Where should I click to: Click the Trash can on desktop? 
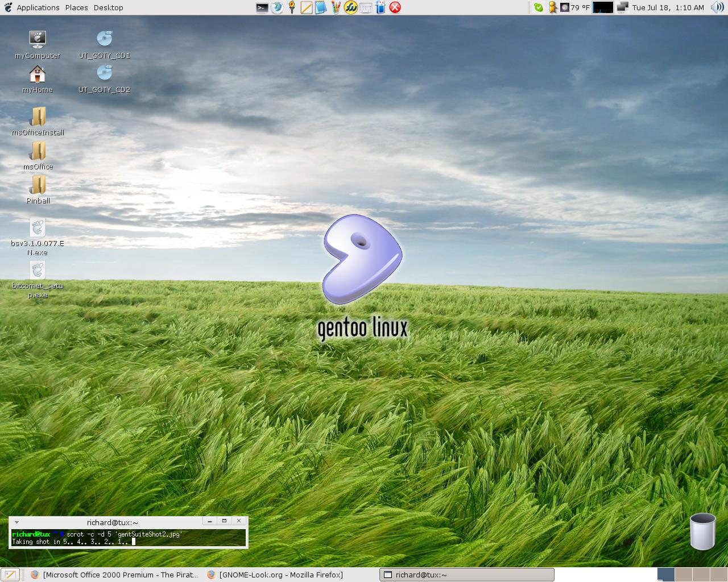[702, 531]
